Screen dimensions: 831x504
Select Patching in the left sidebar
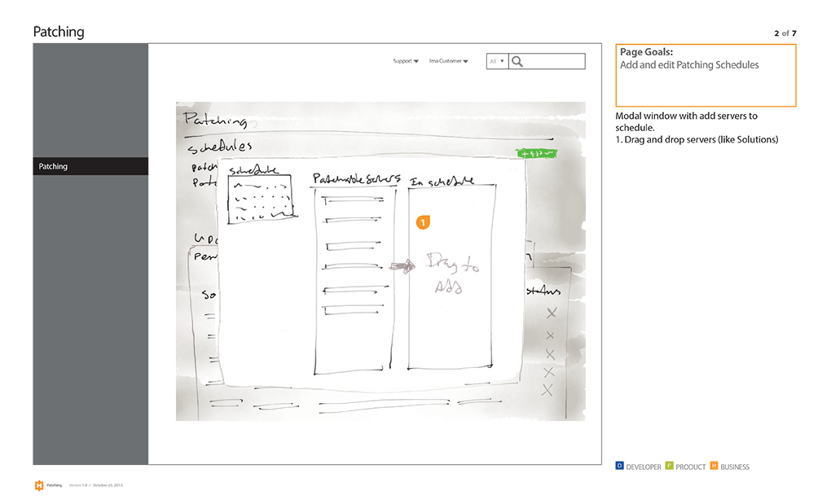pyautogui.click(x=90, y=166)
